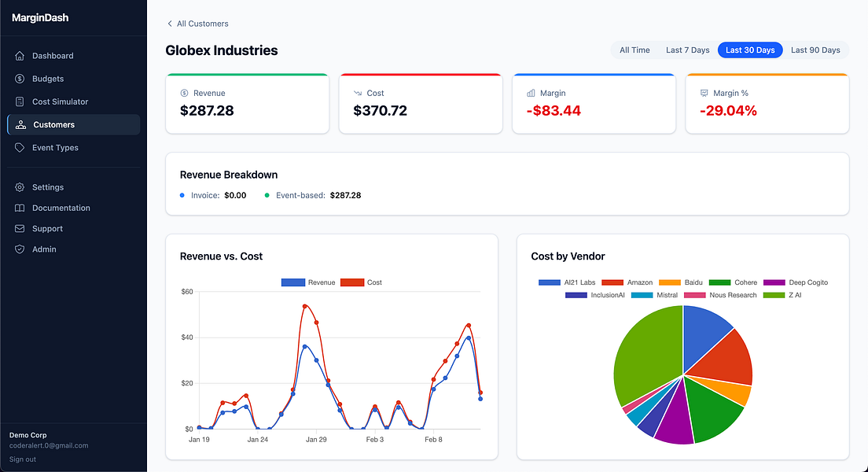Click the Support envelope icon
The width and height of the screenshot is (868, 472).
(20, 229)
